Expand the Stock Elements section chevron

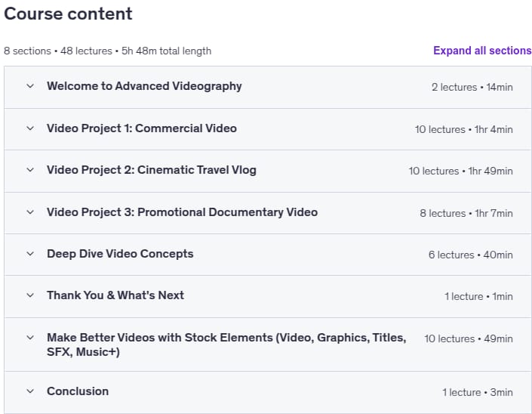pos(30,338)
